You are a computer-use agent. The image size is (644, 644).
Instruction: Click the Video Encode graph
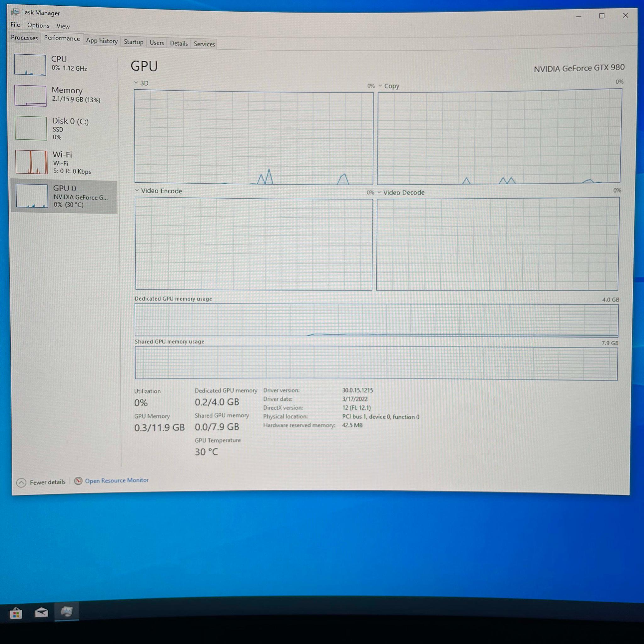(x=254, y=244)
